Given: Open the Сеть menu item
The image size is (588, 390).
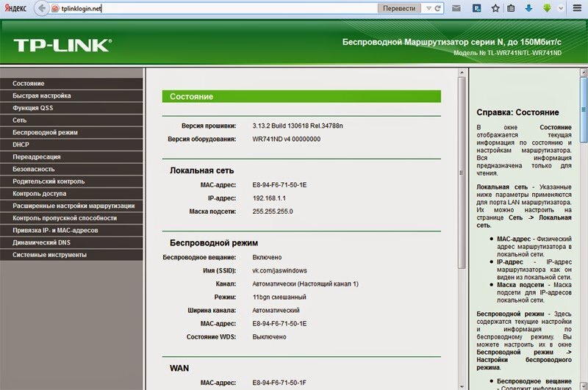Looking at the screenshot, I should click(71, 120).
